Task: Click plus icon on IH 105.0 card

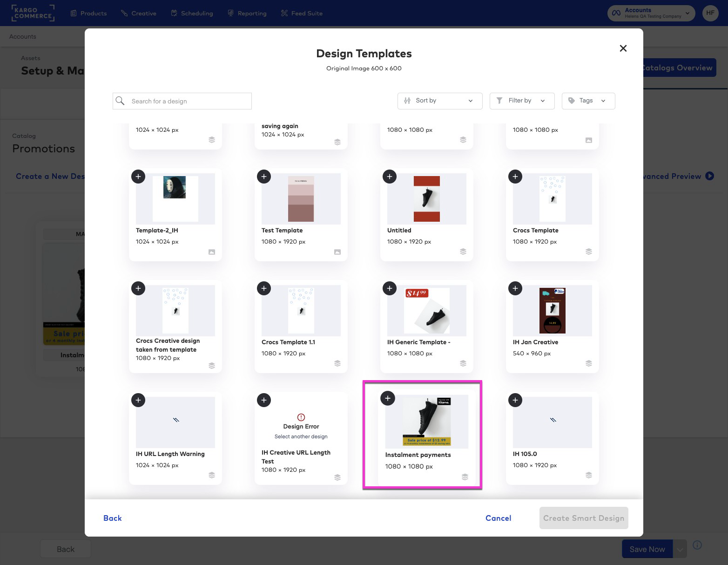Action: [x=515, y=400]
